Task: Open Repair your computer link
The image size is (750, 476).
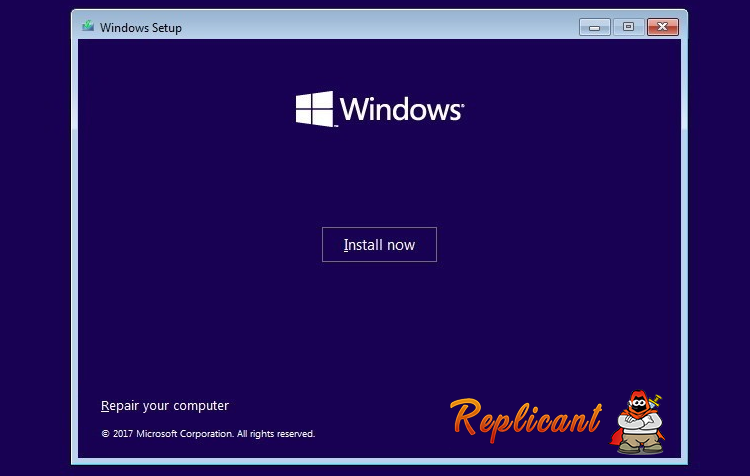Action: [x=165, y=406]
